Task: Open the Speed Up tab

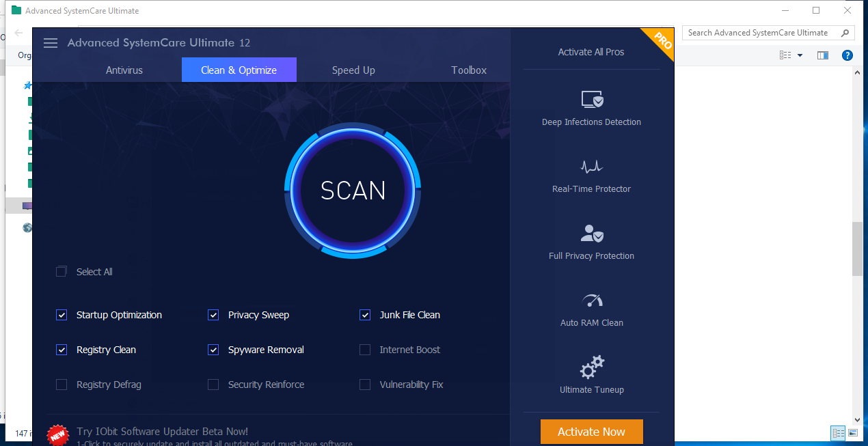Action: (353, 70)
